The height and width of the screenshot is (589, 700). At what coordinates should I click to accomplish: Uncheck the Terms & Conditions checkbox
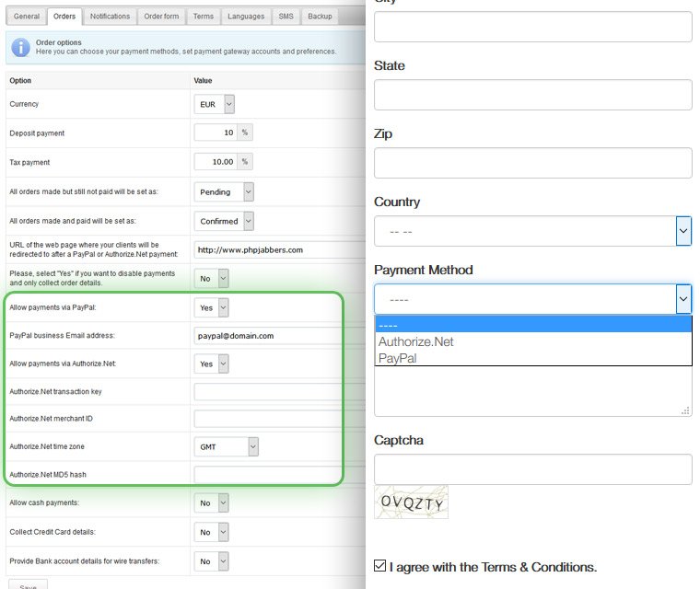click(379, 566)
